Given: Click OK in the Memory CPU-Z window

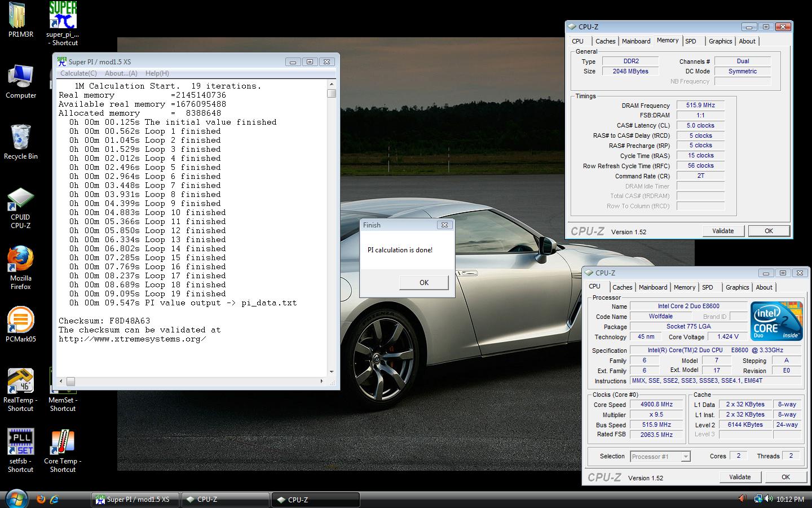Looking at the screenshot, I should 769,231.
